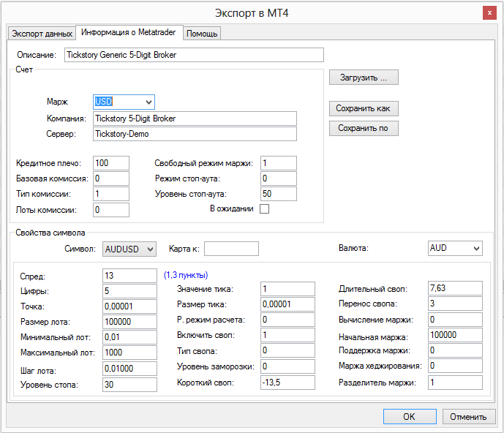Click the Тип свопа field
Viewport: 504px width, 433px height.
(x=287, y=350)
